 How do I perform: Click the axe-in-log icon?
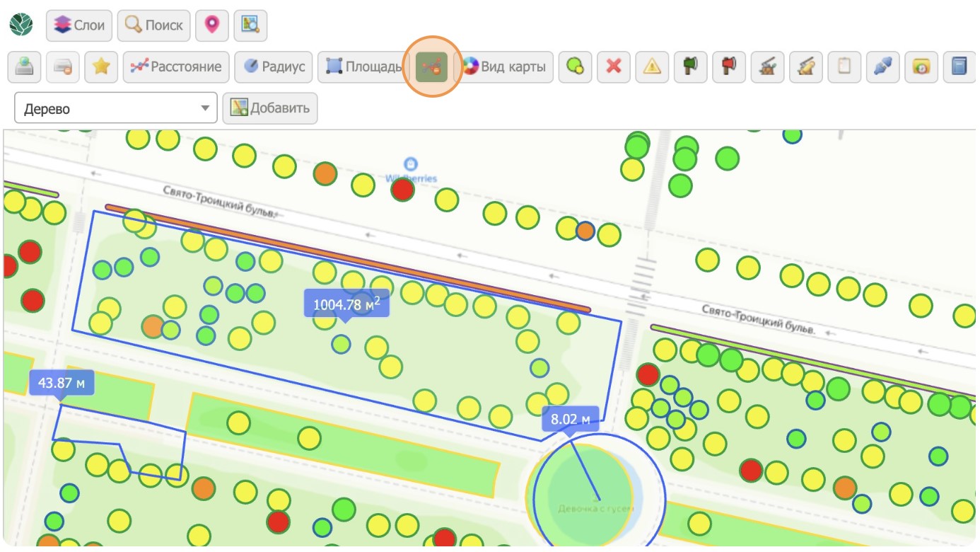(805, 67)
